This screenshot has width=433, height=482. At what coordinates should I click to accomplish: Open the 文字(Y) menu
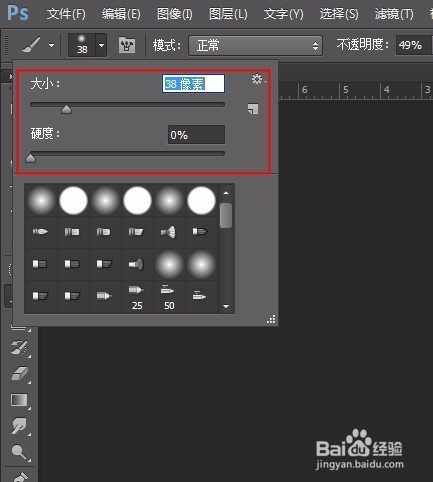click(x=284, y=14)
